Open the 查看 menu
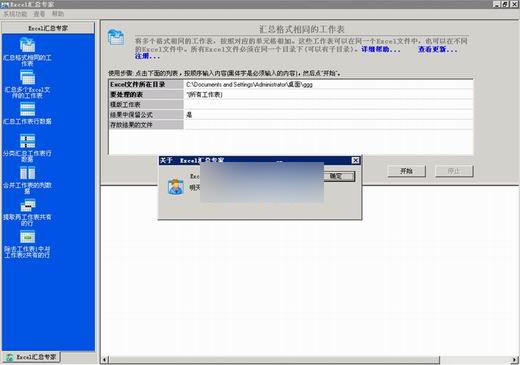This screenshot has width=520, height=365. click(39, 14)
